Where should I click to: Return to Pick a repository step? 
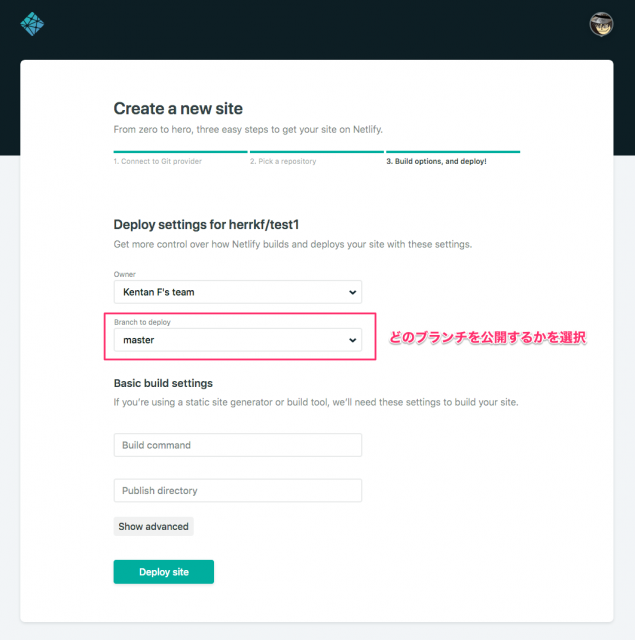pos(283,161)
